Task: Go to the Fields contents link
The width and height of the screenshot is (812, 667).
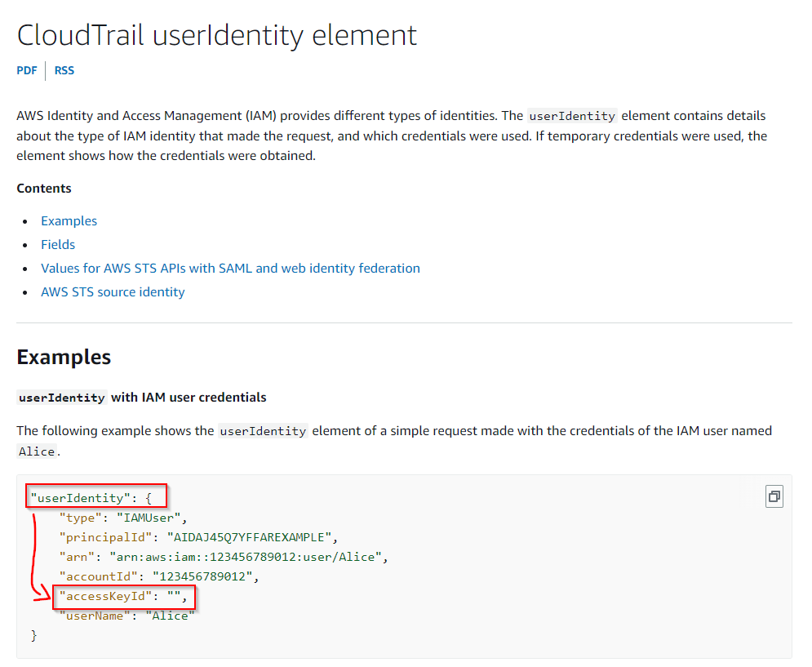Action: [58, 245]
